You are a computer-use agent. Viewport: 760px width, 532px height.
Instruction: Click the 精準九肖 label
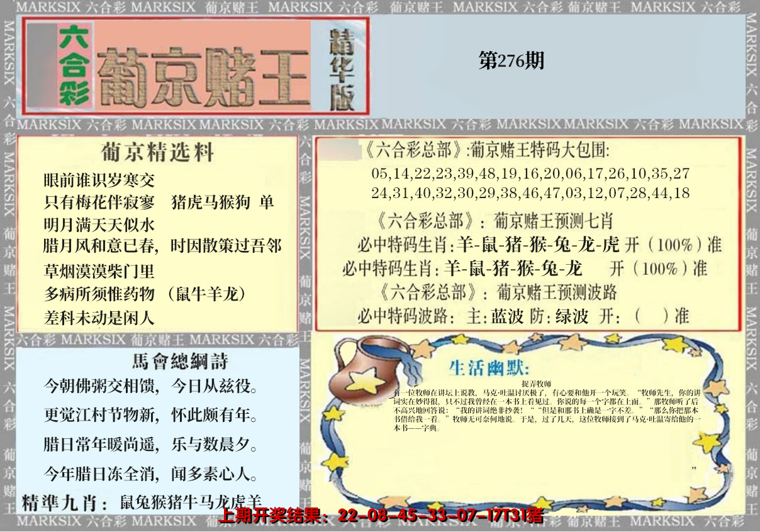[x=60, y=502]
